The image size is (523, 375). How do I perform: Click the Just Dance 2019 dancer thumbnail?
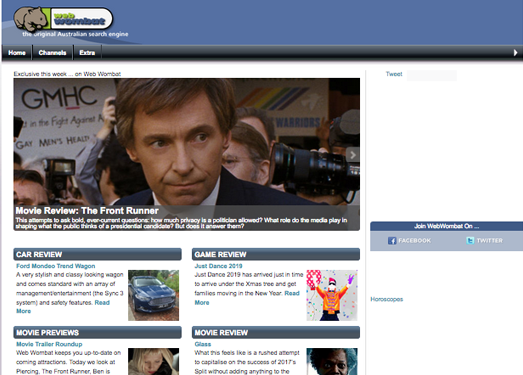[332, 295]
